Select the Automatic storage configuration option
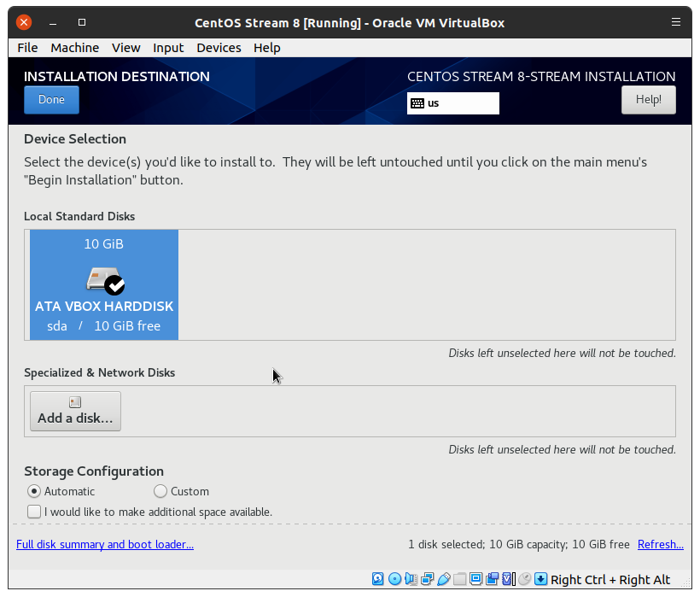The height and width of the screenshot is (597, 700). [x=34, y=491]
